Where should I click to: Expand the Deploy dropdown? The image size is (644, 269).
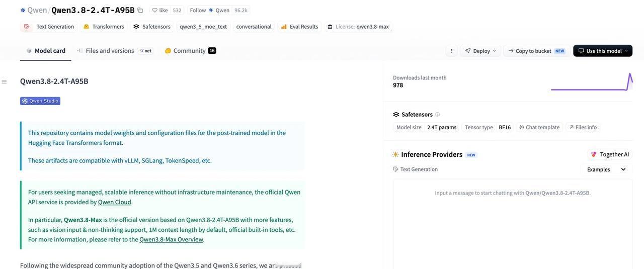(x=480, y=51)
